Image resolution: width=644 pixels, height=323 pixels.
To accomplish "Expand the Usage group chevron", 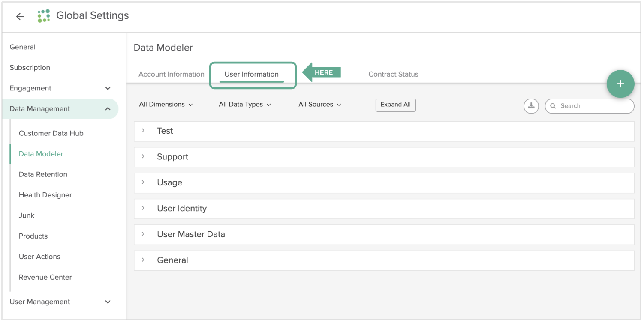I will (x=143, y=182).
